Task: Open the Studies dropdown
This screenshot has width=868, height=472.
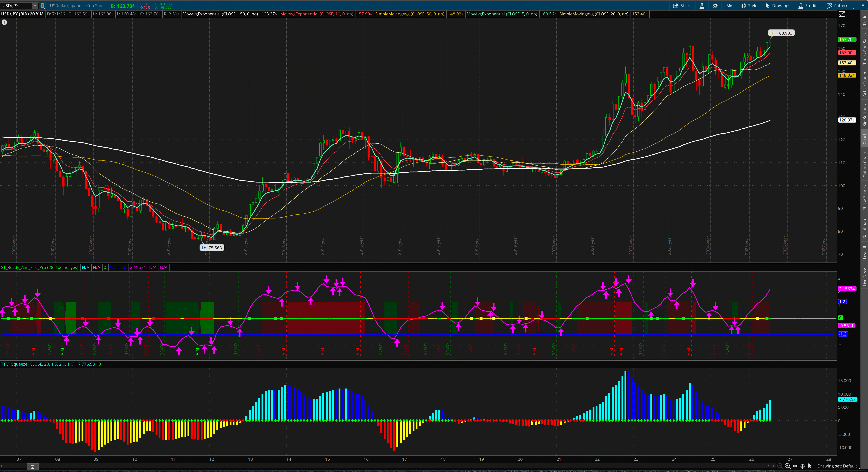Action: tap(809, 6)
